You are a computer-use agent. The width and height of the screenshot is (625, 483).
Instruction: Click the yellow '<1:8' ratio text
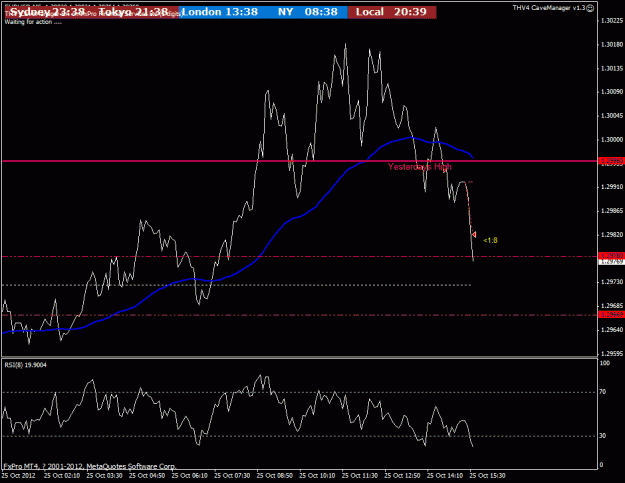click(x=490, y=240)
